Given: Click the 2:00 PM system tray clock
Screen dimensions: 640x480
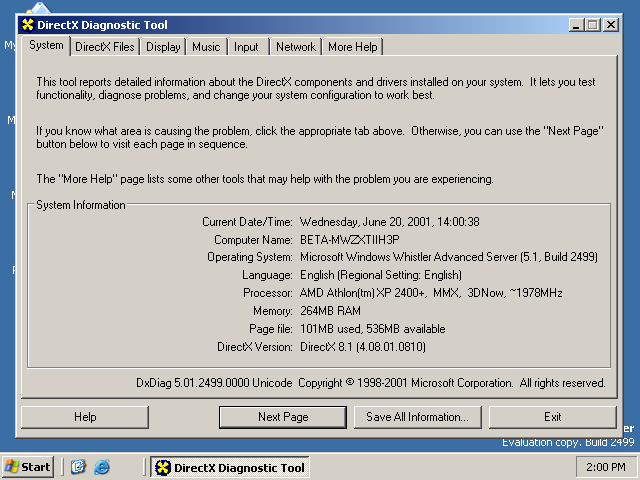Looking at the screenshot, I should pyautogui.click(x=604, y=467).
